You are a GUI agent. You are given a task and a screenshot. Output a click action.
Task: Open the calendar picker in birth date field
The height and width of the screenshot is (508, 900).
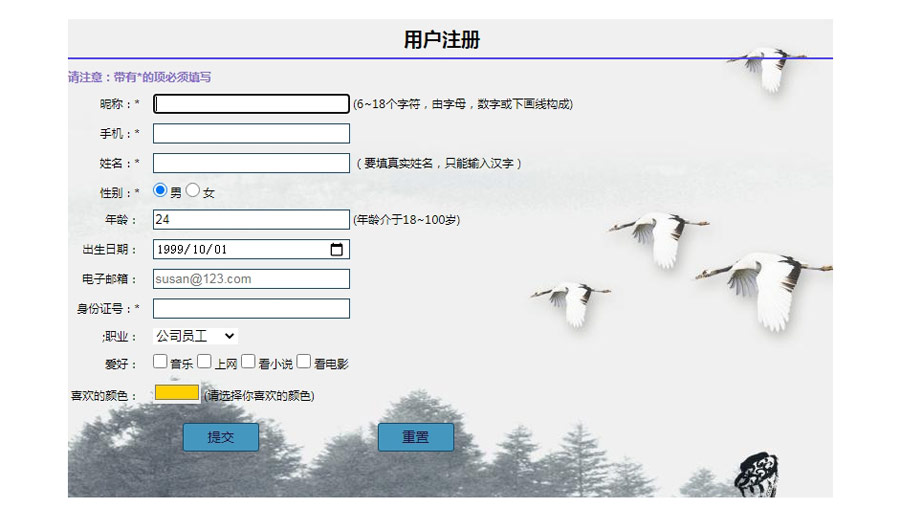click(x=336, y=249)
